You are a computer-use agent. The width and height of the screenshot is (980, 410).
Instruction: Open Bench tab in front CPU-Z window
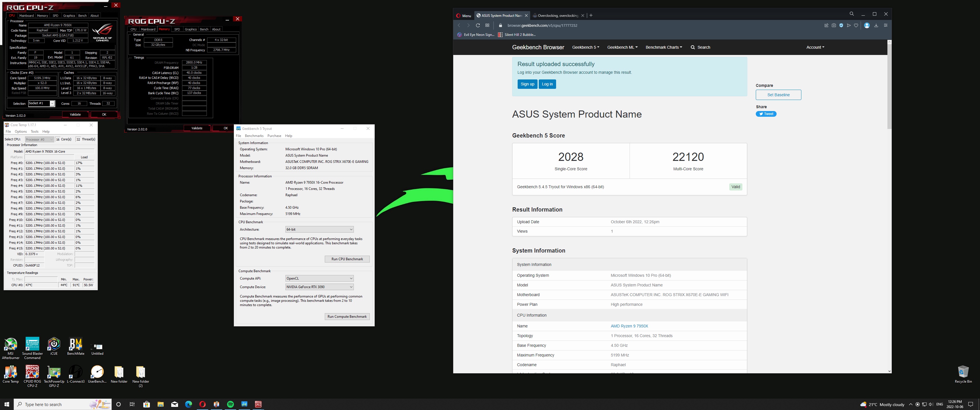click(x=204, y=29)
